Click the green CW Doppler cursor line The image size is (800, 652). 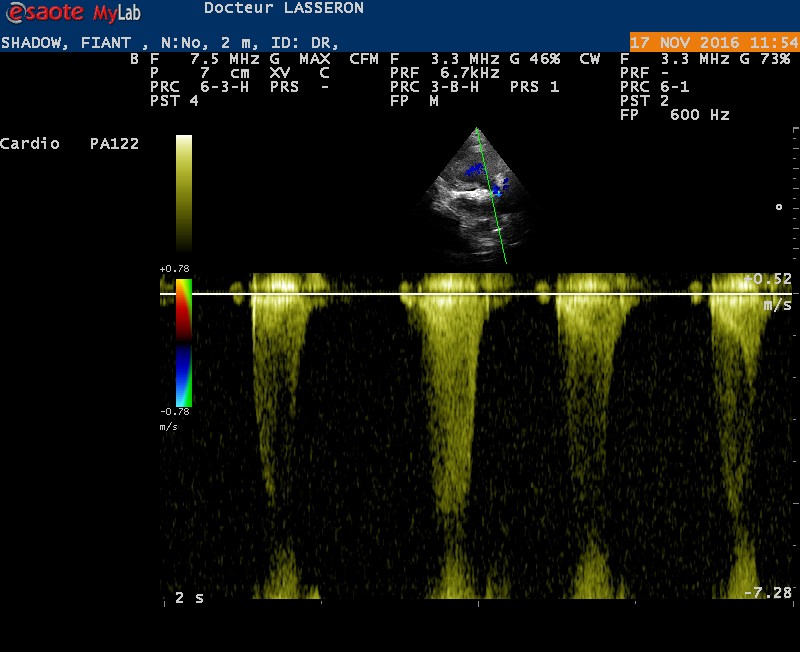(491, 196)
